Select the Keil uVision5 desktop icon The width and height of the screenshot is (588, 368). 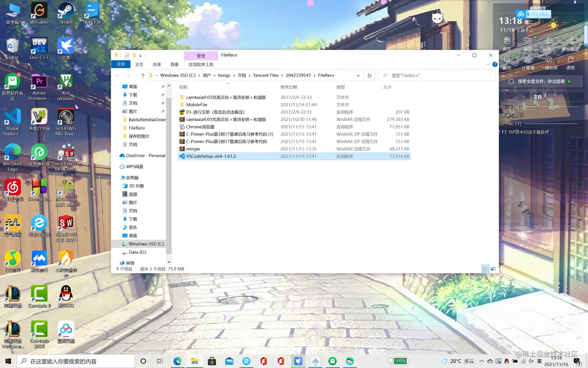[x=66, y=87]
